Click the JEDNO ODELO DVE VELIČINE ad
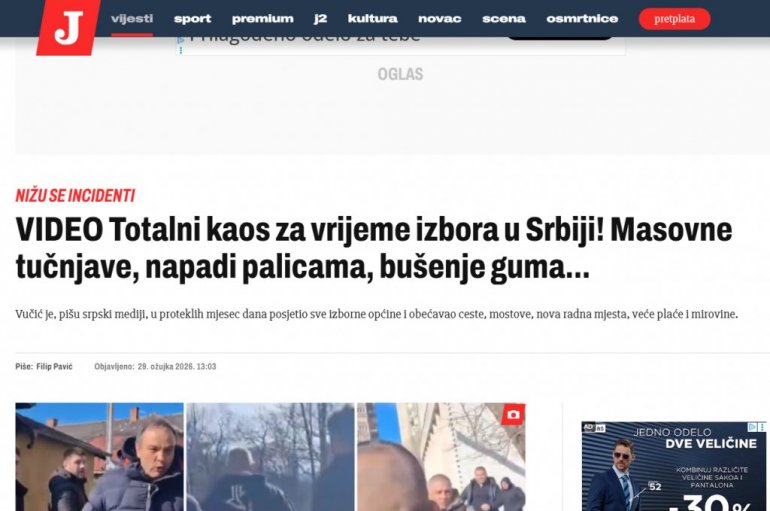This screenshot has width=770, height=511. (673, 466)
